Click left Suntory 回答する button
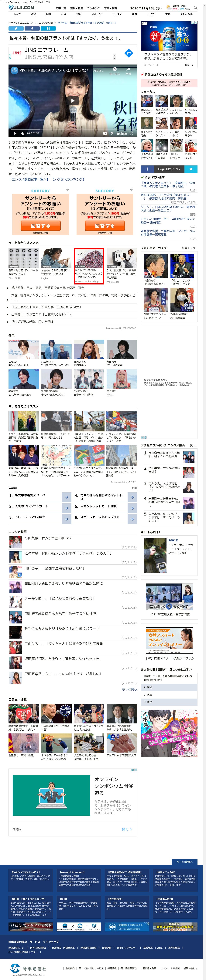The height and width of the screenshot is (980, 206). [x=40, y=226]
